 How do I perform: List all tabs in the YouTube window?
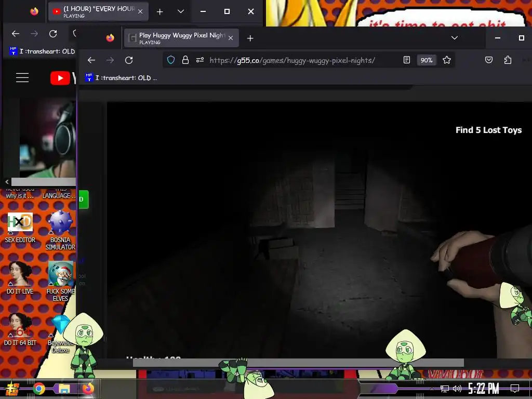[181, 11]
